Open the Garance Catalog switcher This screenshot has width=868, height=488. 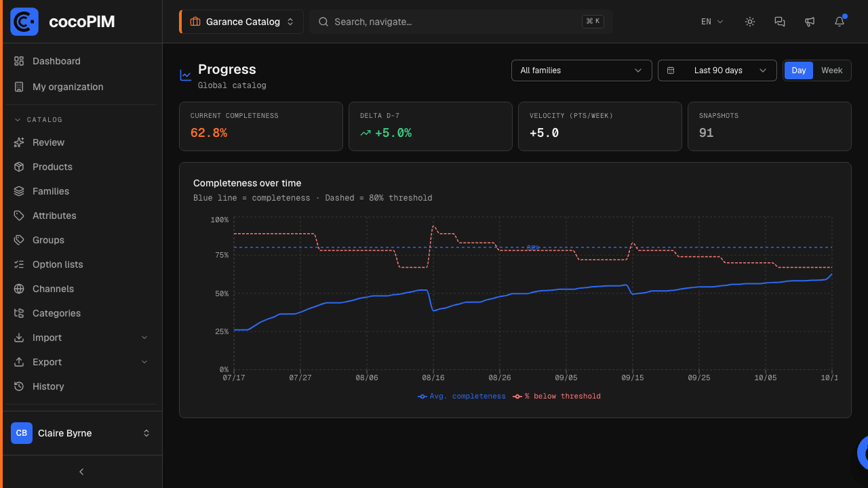pyautogui.click(x=241, y=22)
